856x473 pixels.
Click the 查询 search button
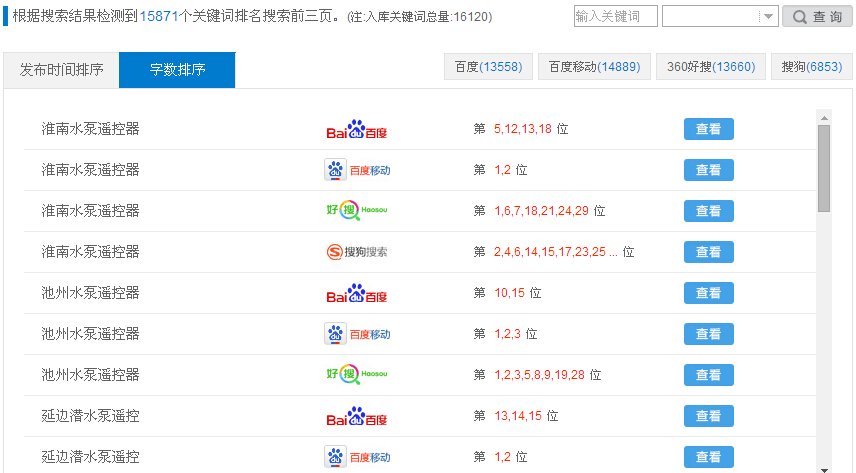point(817,16)
